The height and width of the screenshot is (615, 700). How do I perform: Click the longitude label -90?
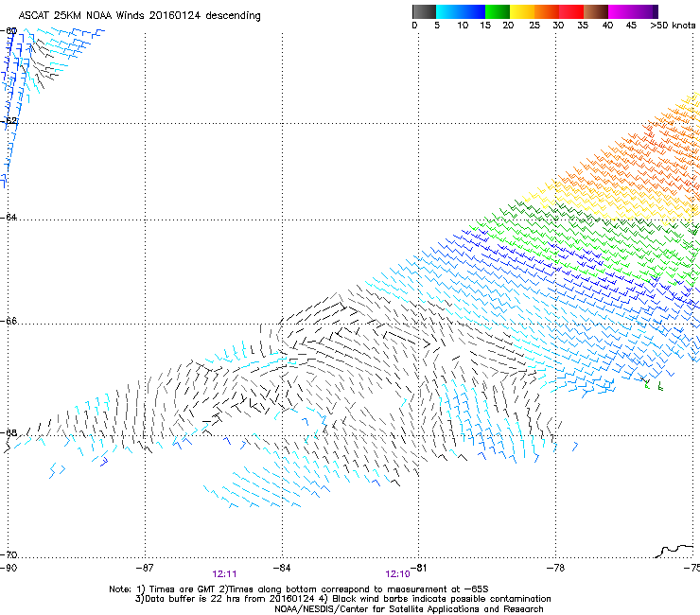[x=9, y=568]
